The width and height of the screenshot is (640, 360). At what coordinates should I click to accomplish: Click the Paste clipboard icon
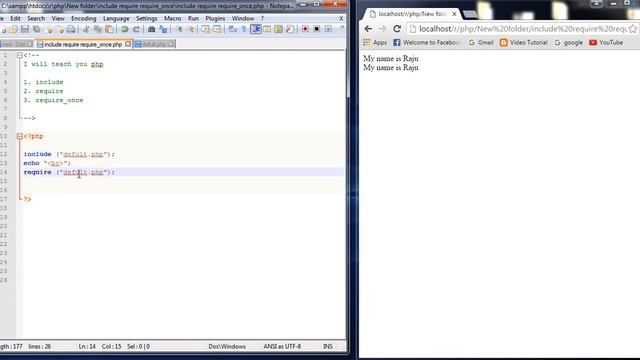click(109, 29)
